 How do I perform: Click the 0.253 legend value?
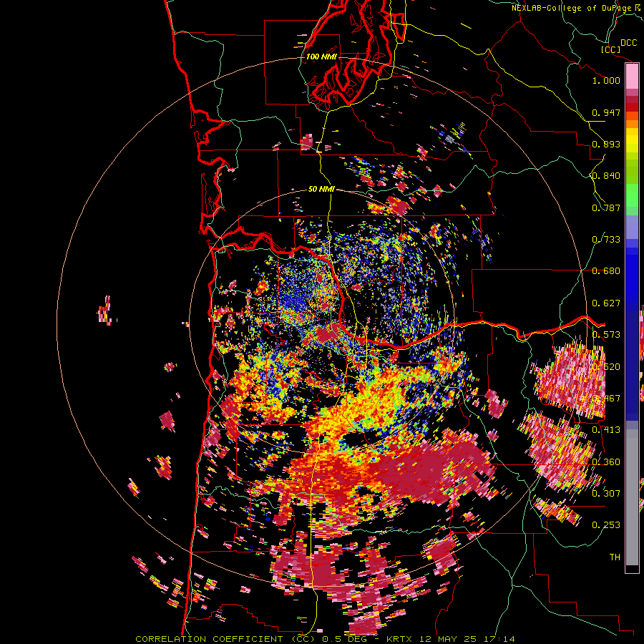[x=606, y=525]
